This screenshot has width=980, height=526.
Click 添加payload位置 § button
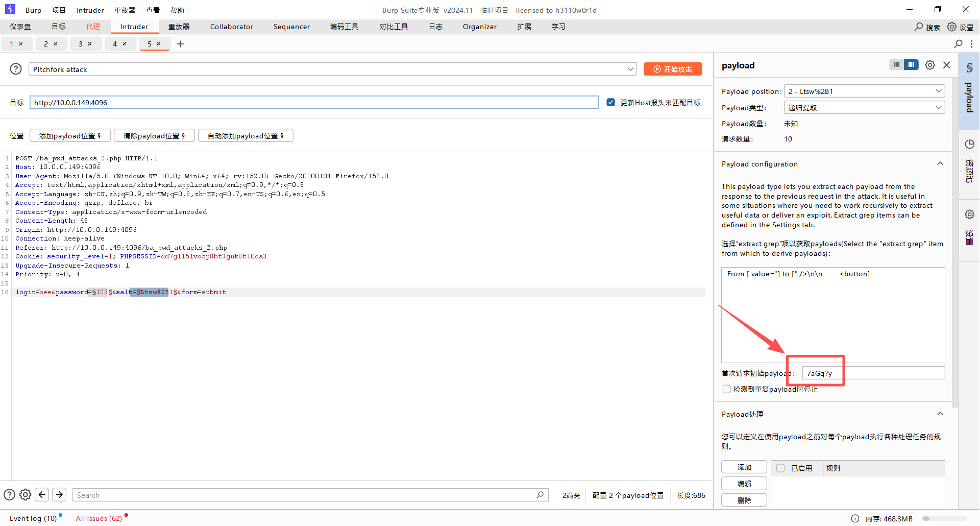(70, 136)
